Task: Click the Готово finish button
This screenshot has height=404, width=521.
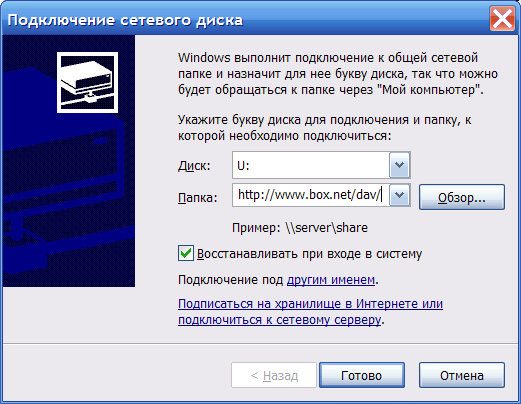Action: click(362, 375)
